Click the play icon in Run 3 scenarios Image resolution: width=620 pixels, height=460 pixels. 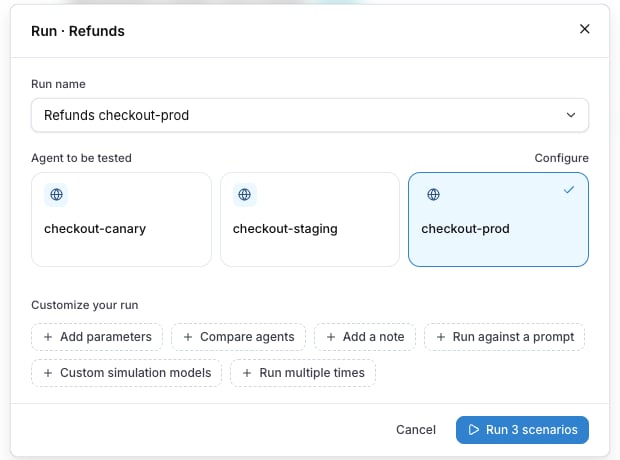point(474,430)
